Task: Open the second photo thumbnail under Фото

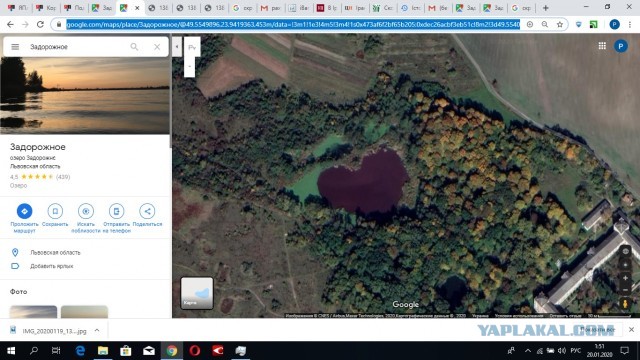Action: click(84, 311)
